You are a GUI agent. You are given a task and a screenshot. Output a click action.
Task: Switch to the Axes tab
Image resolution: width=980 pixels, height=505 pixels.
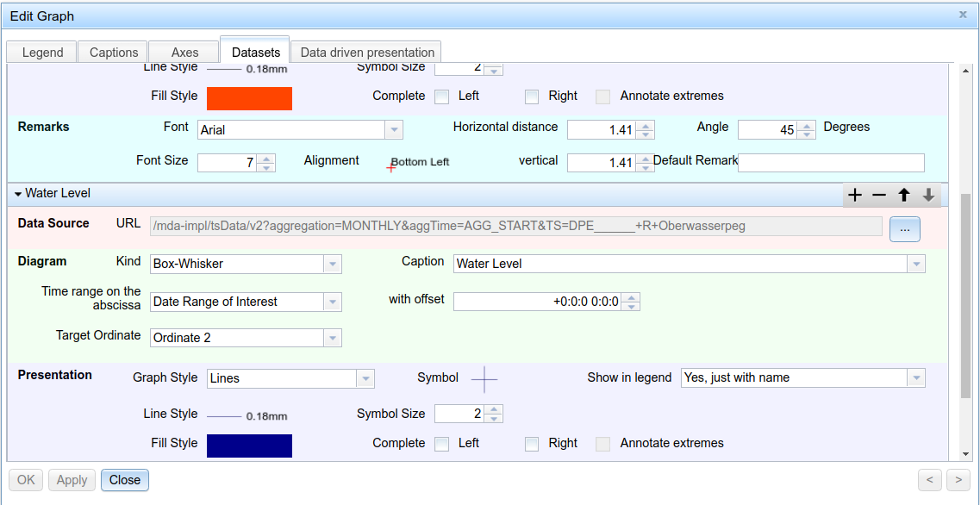tap(184, 52)
